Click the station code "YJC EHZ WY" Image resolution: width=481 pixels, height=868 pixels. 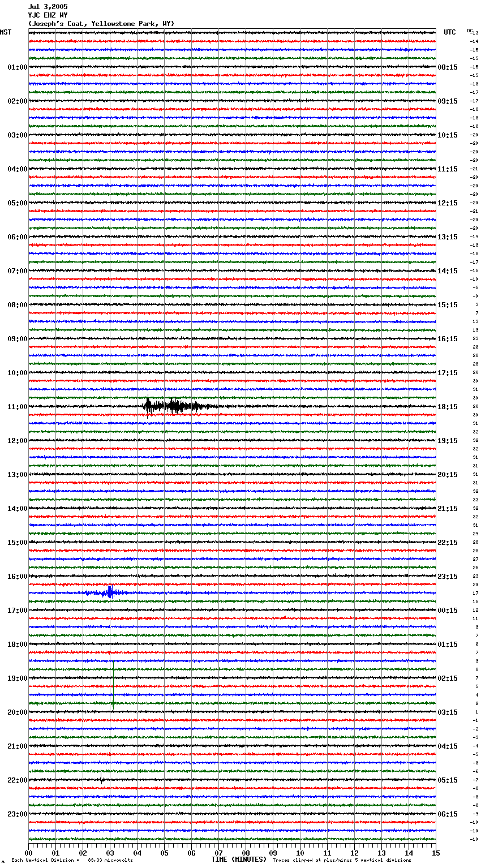(x=48, y=15)
